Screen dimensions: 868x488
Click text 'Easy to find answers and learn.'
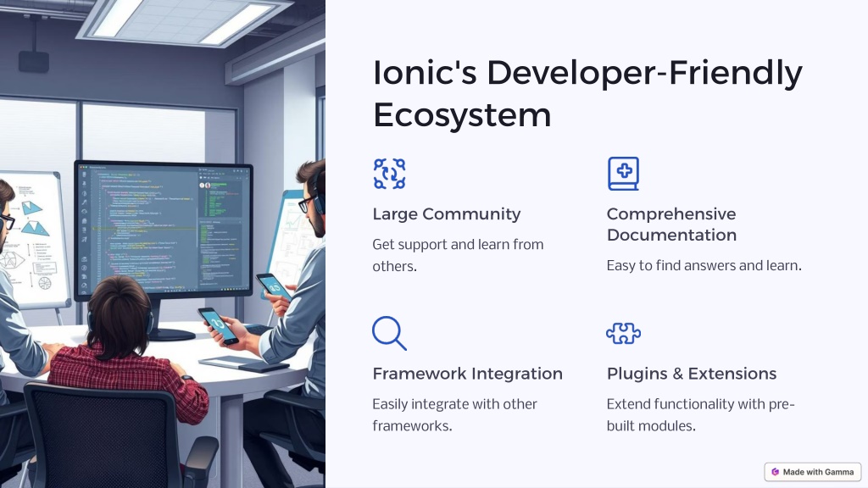tap(704, 265)
